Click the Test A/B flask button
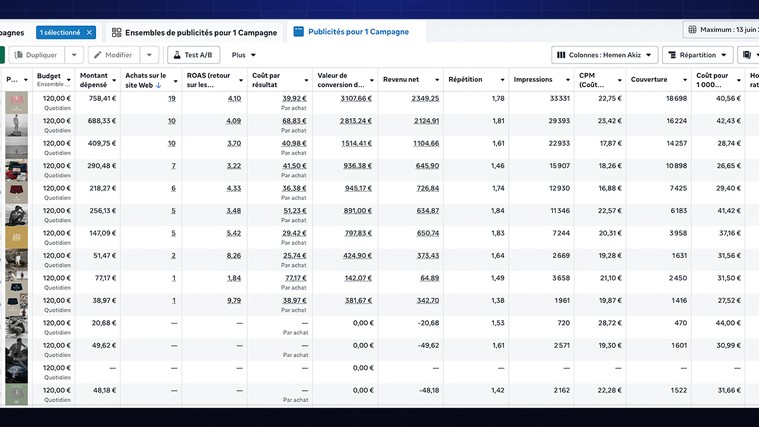The width and height of the screenshot is (759, 427). click(x=193, y=55)
